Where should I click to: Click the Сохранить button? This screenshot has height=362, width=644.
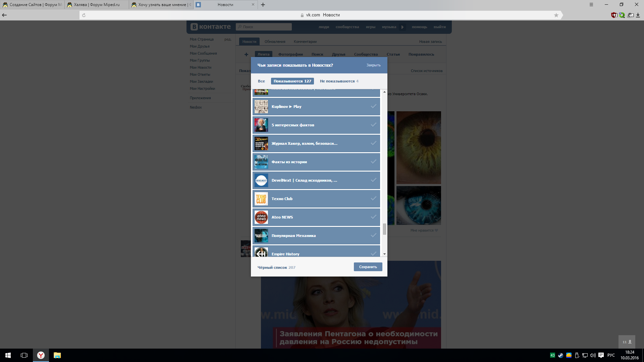tap(368, 267)
